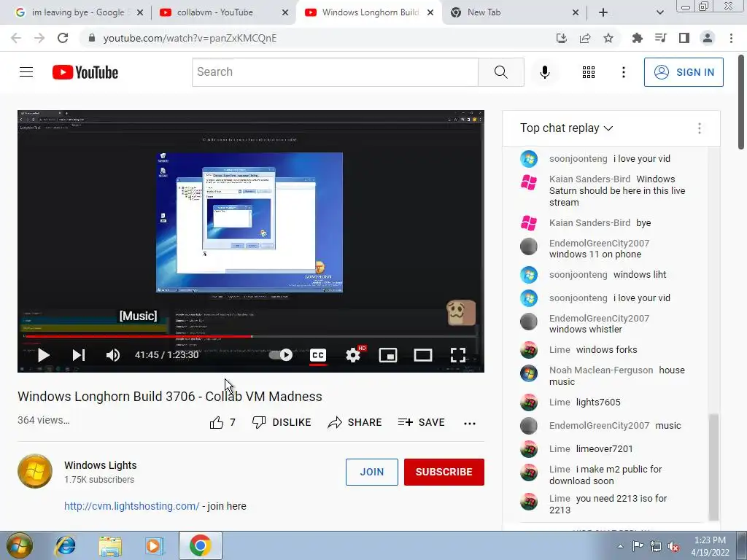Open Windows Explorer from taskbar
Viewport: 747px width, 560px height.
[110, 546]
